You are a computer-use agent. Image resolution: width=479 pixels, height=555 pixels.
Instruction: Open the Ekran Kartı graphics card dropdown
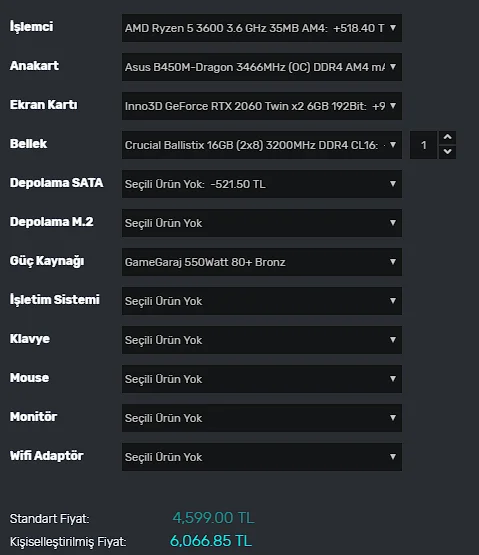tap(262, 106)
